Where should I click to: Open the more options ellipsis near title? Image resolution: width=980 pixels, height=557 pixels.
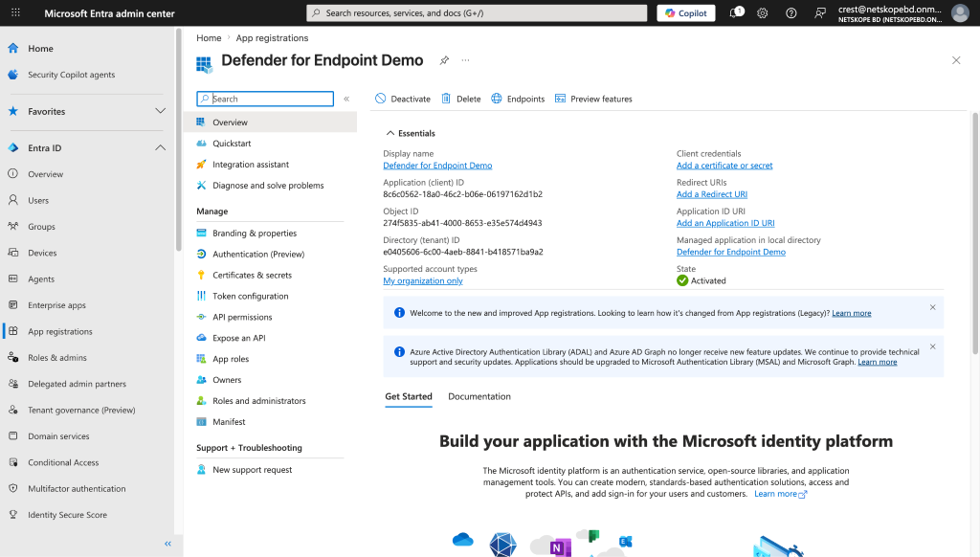466,60
